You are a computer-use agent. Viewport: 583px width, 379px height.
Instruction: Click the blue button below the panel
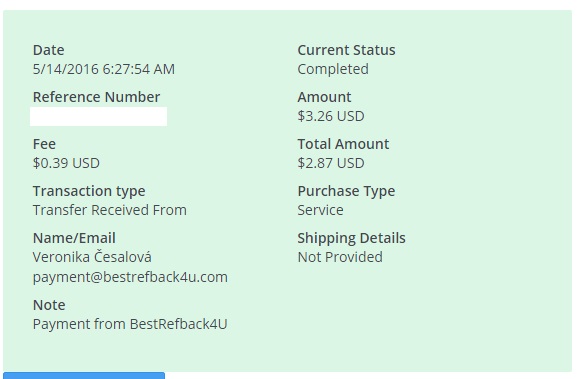coord(84,375)
